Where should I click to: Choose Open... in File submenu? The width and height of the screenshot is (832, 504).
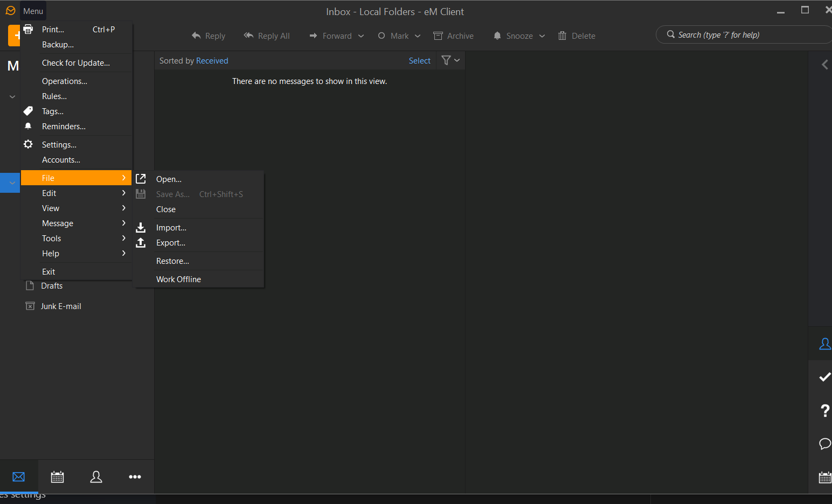(199, 179)
